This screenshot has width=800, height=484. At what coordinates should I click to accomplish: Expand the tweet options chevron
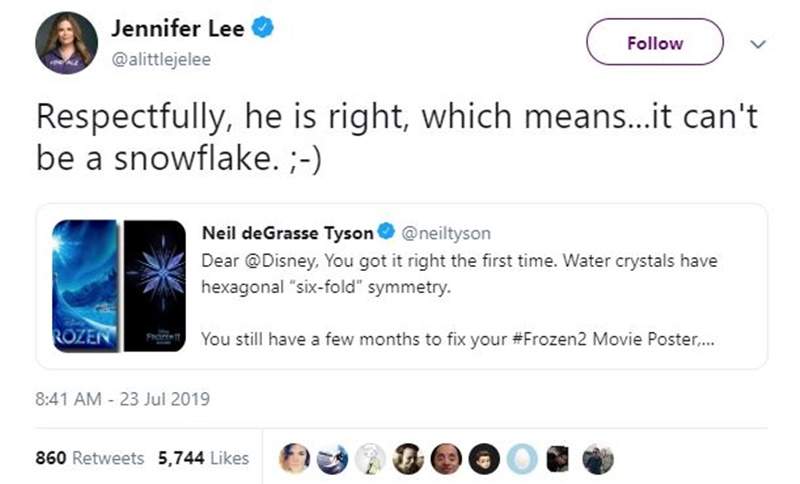pos(757,44)
